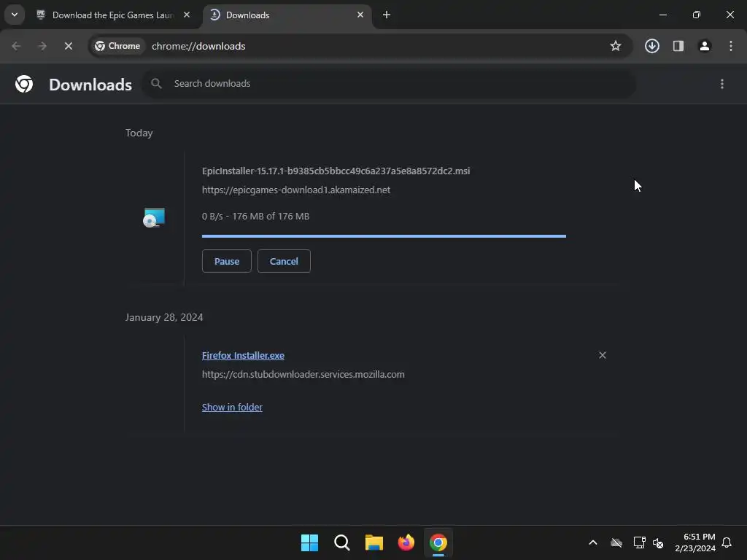Open network settings from the tray
The image size is (747, 560).
point(639,542)
